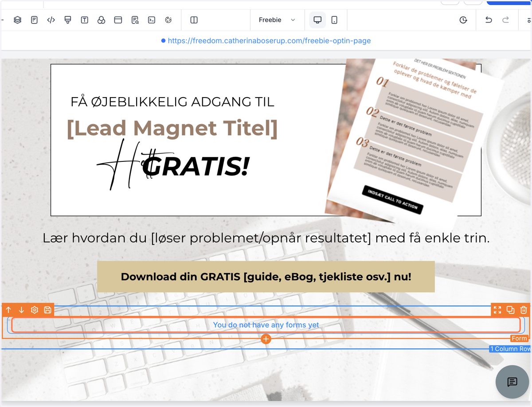This screenshot has width=532, height=407.
Task: Open the SEO document search icon
Action: tap(135, 20)
